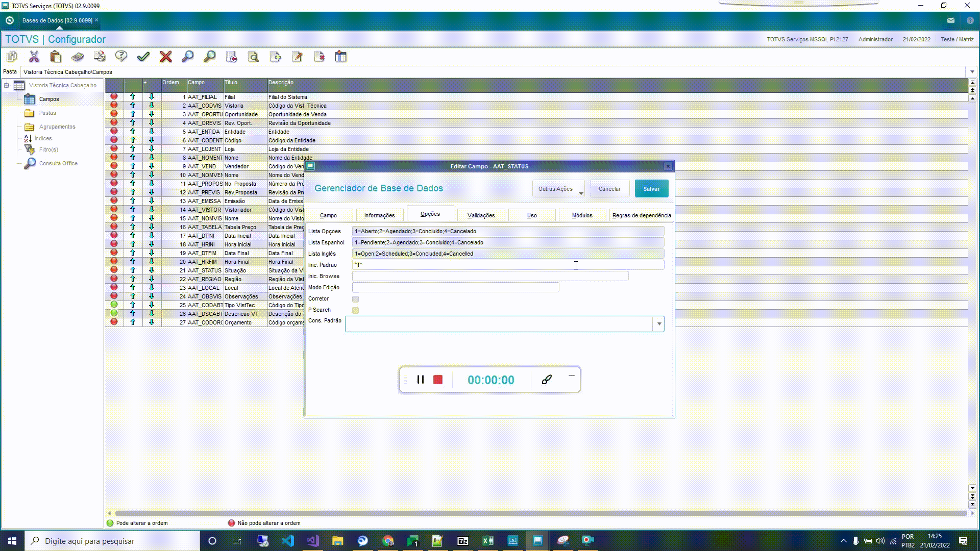Click the Lista Inglês input field
The image size is (980, 551).
[508, 254]
